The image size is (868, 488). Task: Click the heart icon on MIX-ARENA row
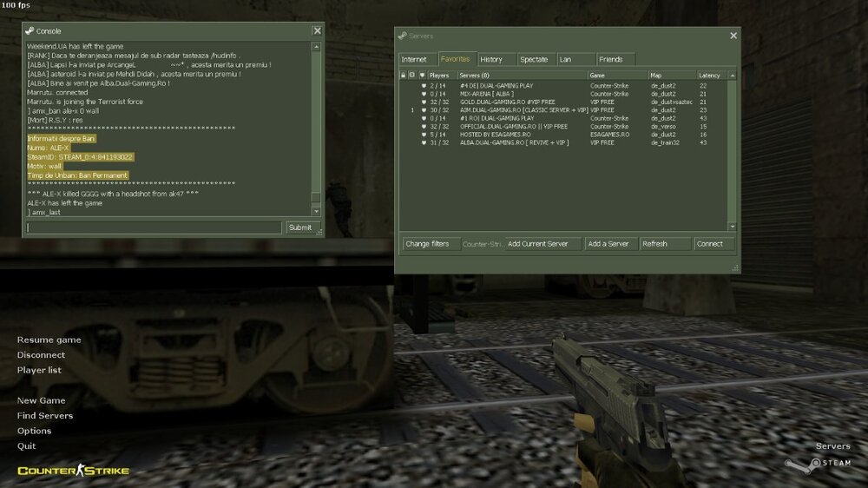tap(423, 94)
